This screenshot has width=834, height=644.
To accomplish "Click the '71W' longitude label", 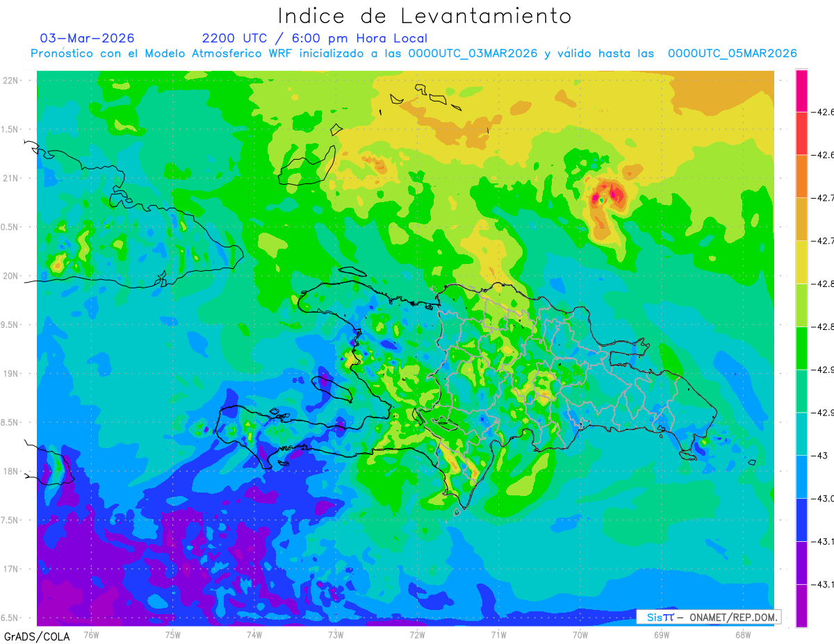I will 498,634.
